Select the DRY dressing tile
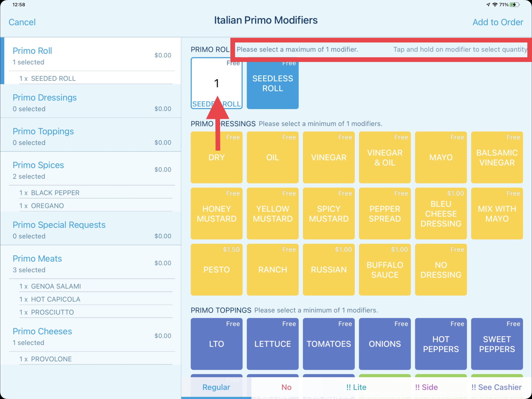 click(217, 157)
